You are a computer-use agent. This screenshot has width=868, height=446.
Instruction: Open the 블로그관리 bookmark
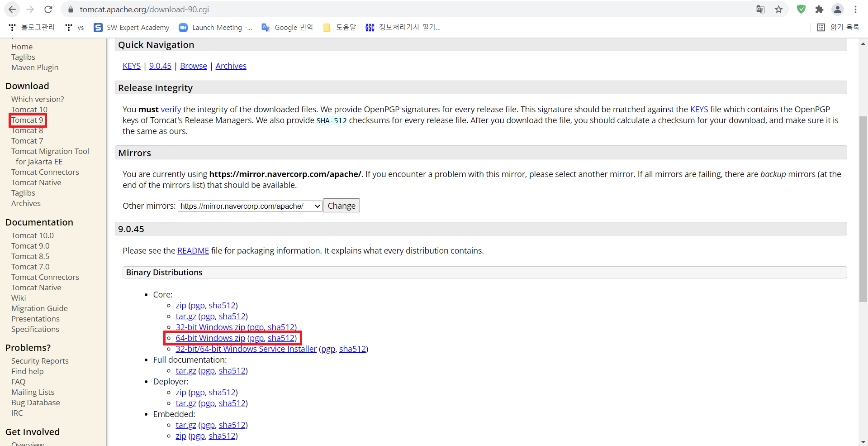[31, 28]
